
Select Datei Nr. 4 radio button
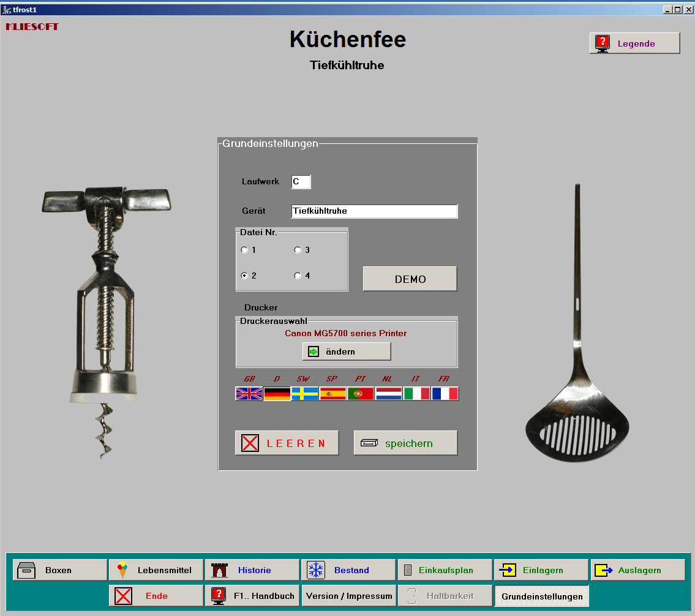click(x=298, y=276)
